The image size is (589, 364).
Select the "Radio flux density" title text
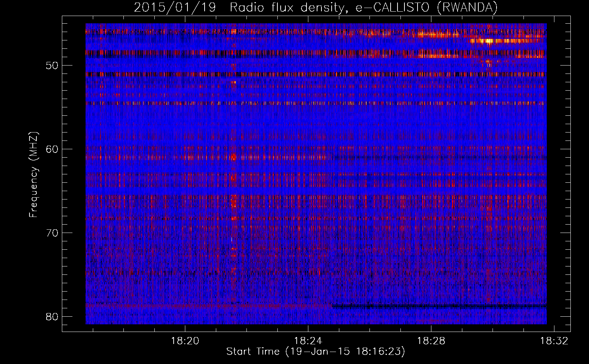tap(285, 7)
